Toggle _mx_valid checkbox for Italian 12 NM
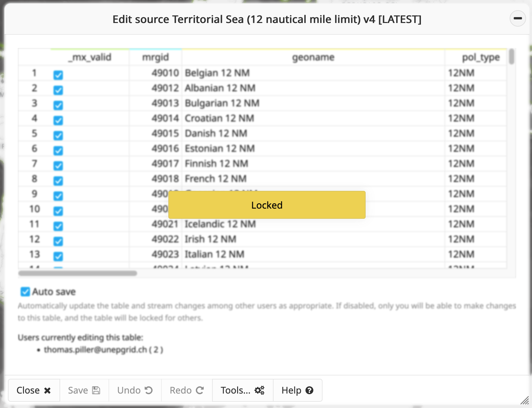 tap(58, 257)
